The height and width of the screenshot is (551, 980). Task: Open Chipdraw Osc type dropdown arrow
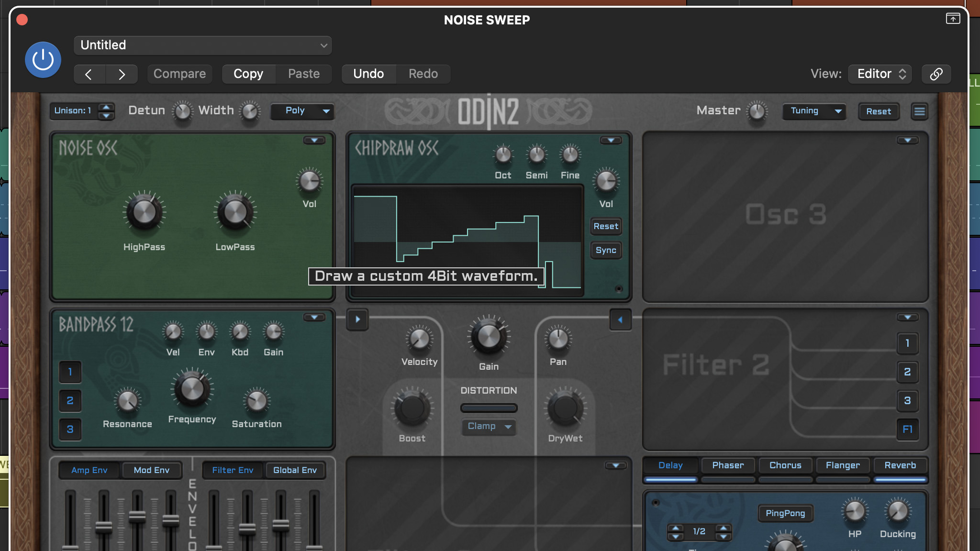click(611, 140)
